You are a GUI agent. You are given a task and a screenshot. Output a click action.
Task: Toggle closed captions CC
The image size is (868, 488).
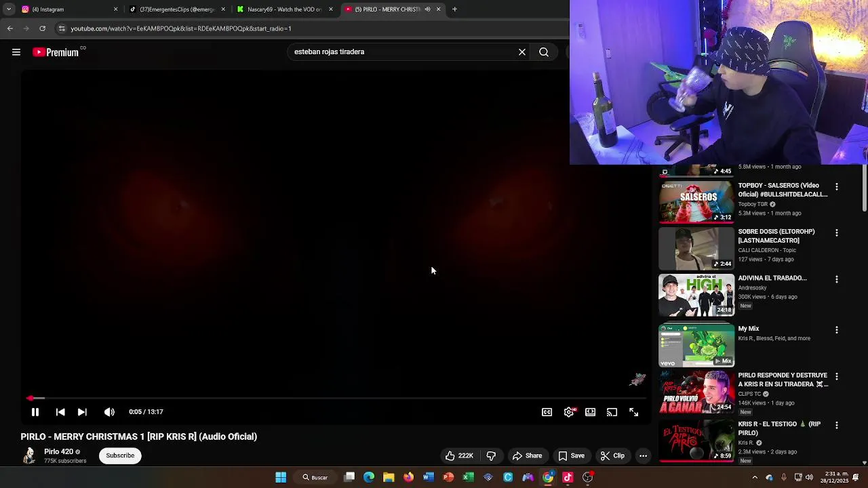click(x=547, y=412)
